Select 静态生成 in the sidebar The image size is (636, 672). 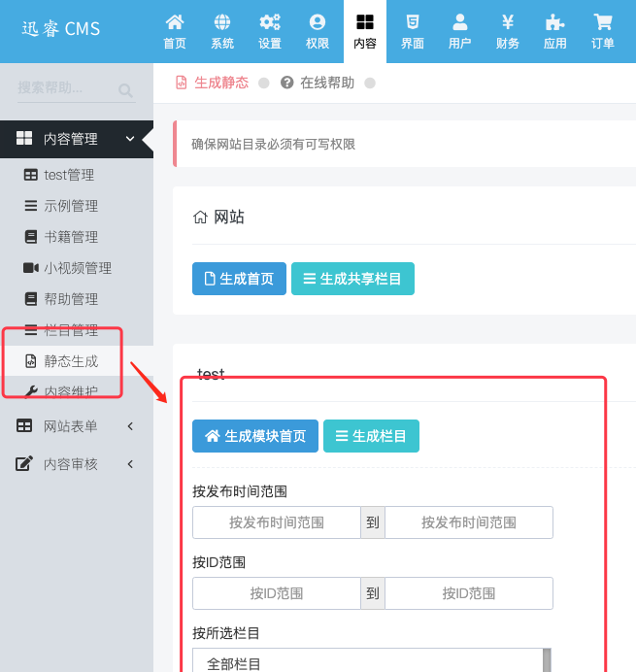[77, 361]
